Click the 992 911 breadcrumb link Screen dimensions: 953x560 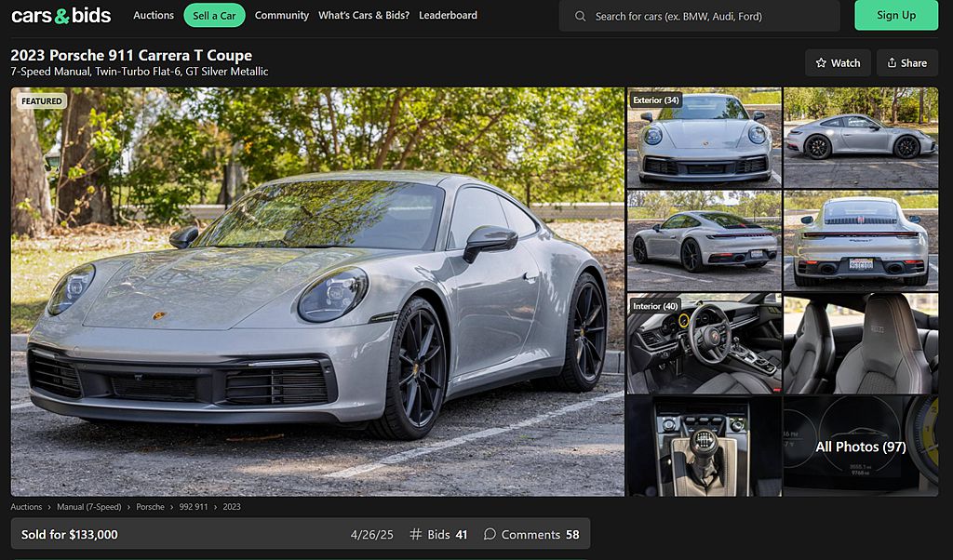(x=194, y=507)
